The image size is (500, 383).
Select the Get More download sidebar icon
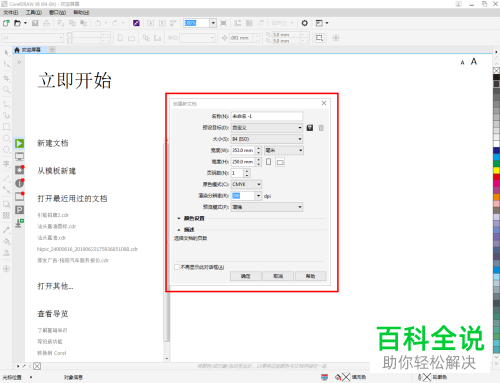(19, 223)
